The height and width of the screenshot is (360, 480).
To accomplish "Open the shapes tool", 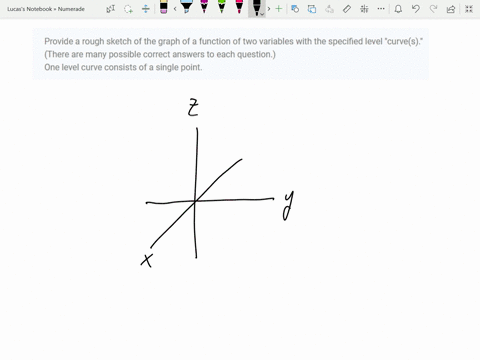I will [x=295, y=9].
